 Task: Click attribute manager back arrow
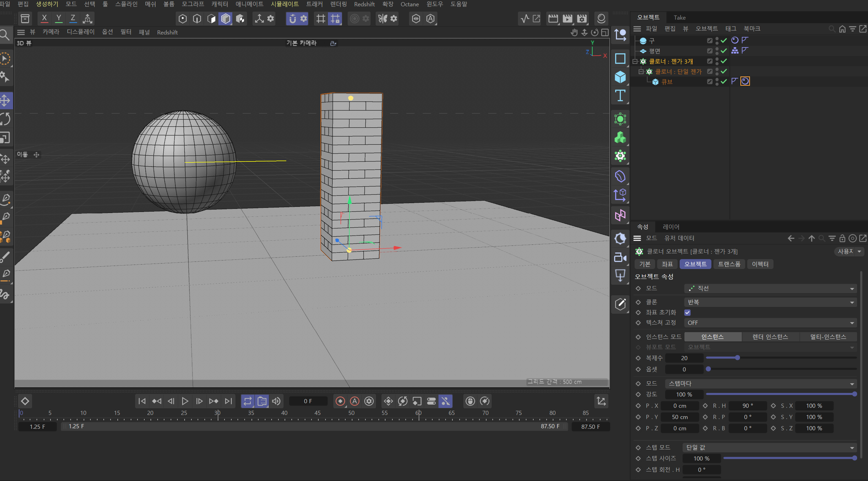coord(791,238)
